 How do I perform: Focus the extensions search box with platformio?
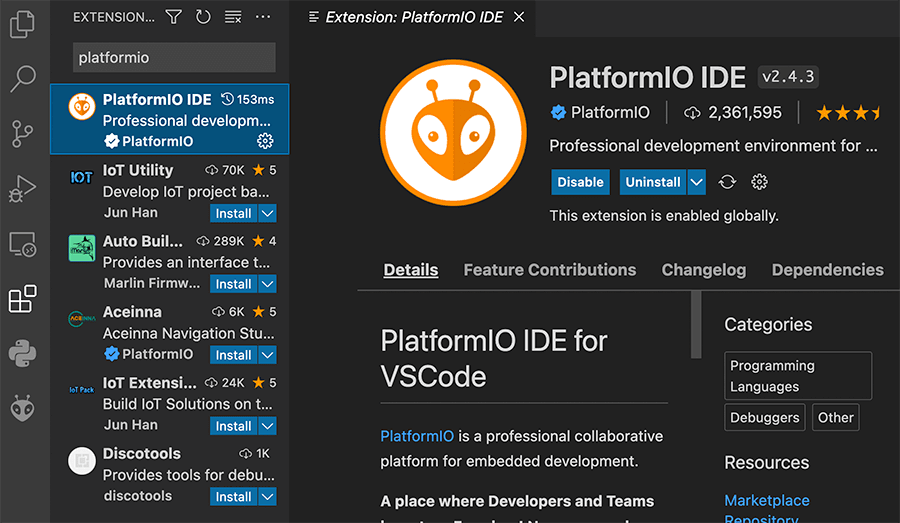(x=174, y=57)
